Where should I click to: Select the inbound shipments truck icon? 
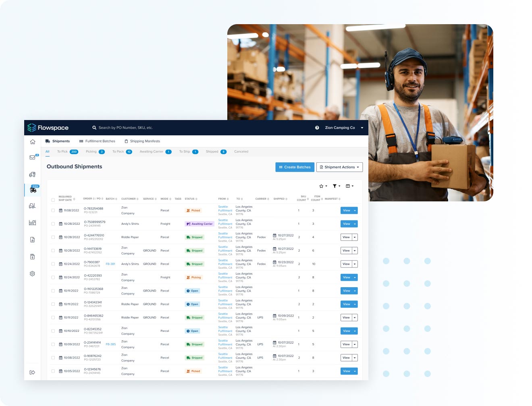32,174
